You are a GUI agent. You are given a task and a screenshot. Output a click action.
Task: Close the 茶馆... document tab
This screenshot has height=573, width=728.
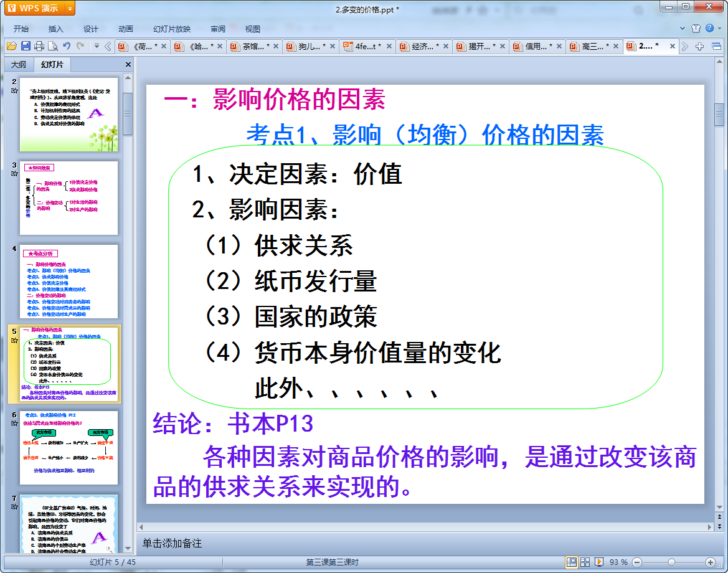click(x=276, y=46)
